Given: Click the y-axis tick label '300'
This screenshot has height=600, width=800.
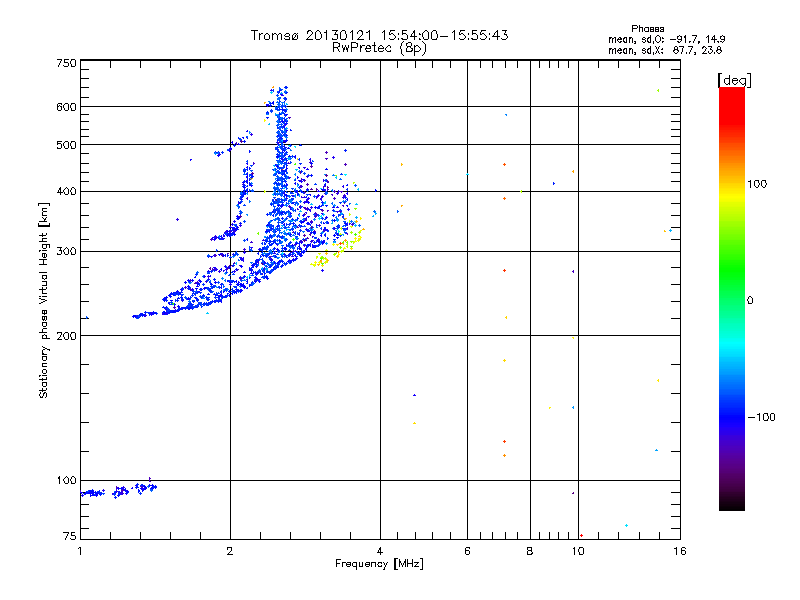Looking at the screenshot, I should 66,251.
